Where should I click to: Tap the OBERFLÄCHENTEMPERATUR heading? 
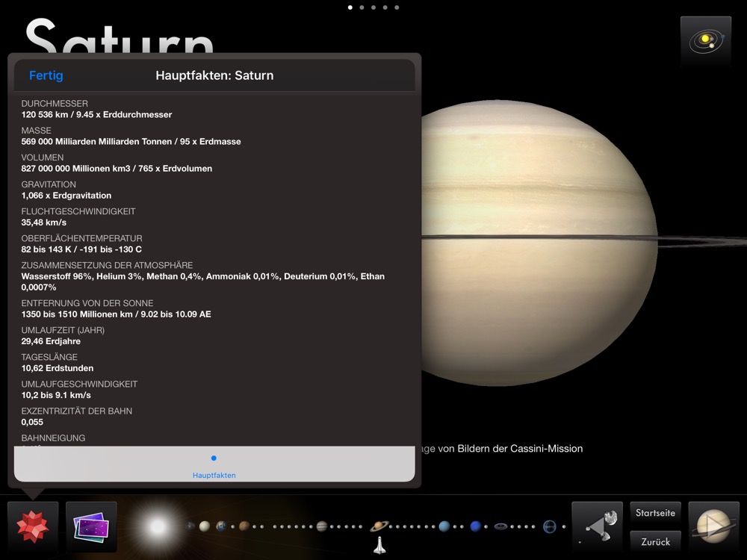[x=82, y=238]
